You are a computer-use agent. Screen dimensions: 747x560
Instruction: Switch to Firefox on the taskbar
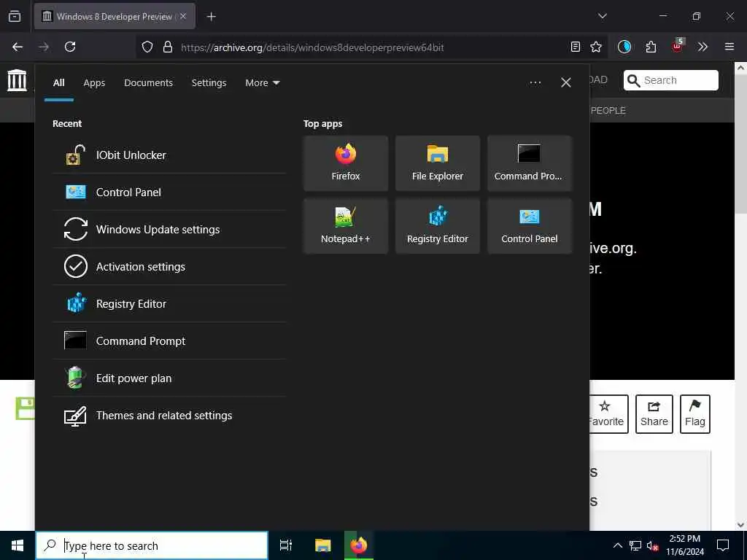[x=359, y=545]
